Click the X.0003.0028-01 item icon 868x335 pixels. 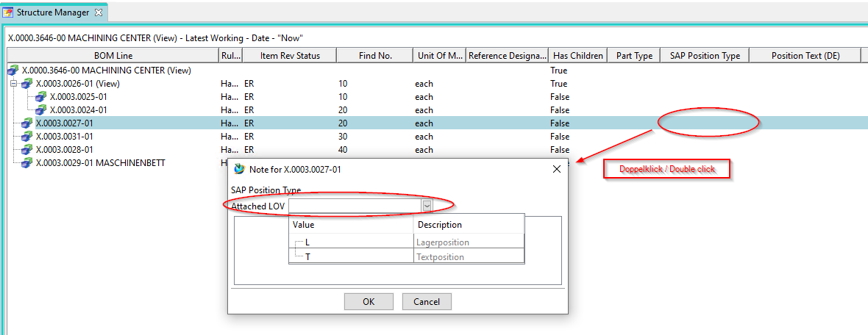(27, 150)
